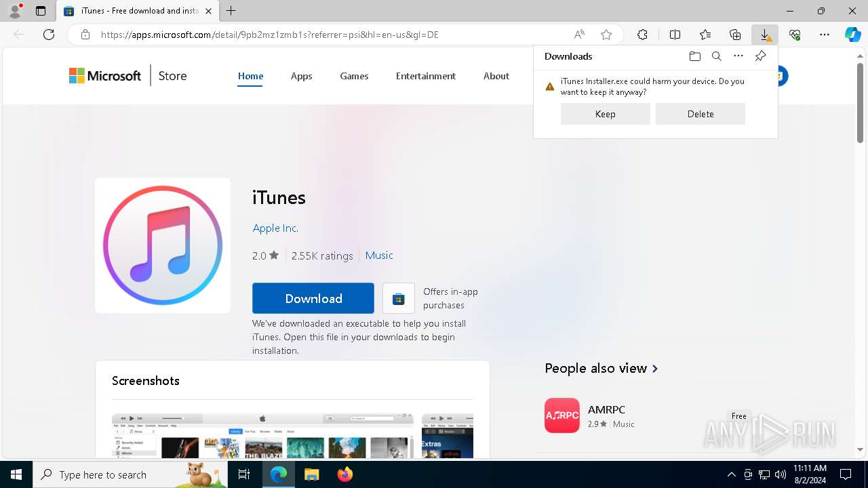This screenshot has width=868, height=488.
Task: Close the iTunes browser tab
Action: [208, 11]
